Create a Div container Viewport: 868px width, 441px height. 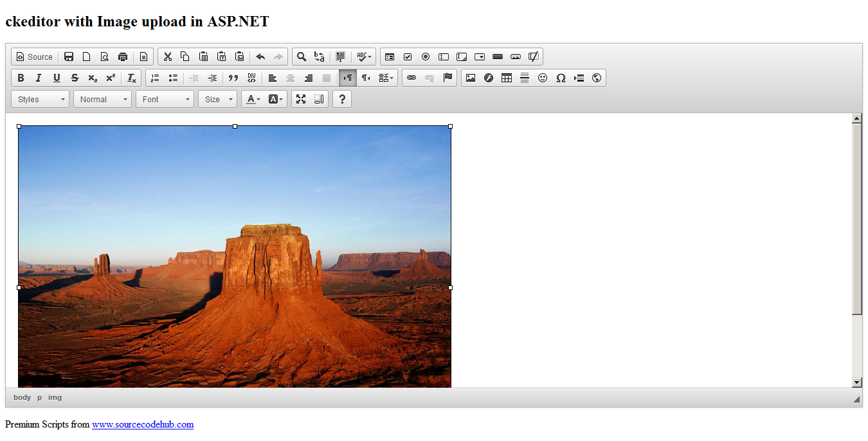pos(251,78)
